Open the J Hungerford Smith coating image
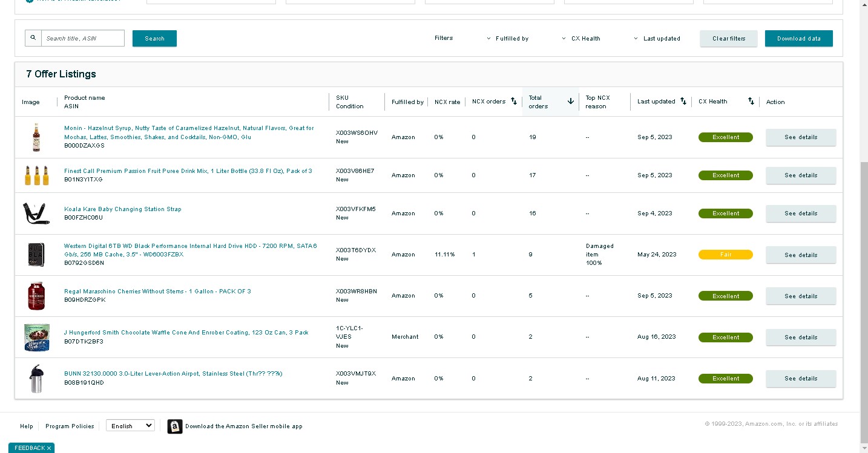This screenshot has width=868, height=453. coord(36,337)
